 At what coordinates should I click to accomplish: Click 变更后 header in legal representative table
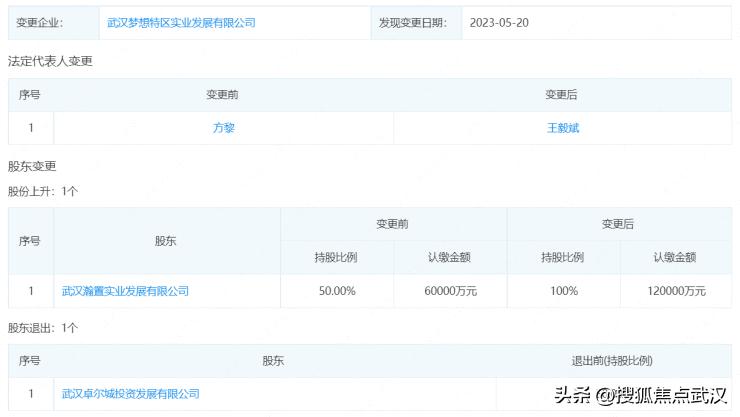[561, 95]
